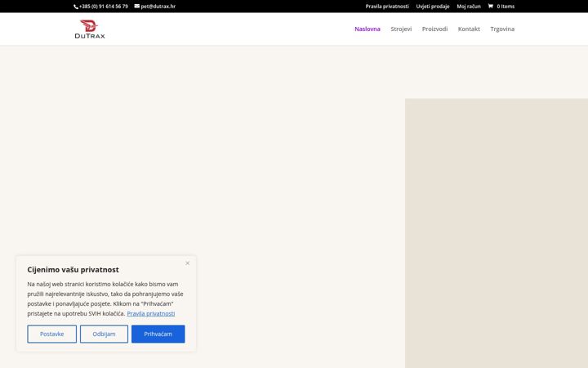Reject cookies with Odbijam button
The width and height of the screenshot is (588, 368).
pos(104,334)
